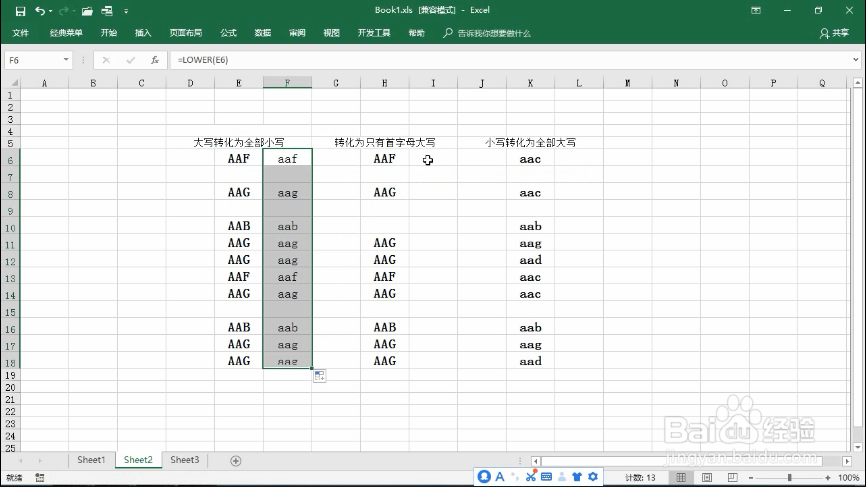Open the 帮助 tab
Image resolution: width=866 pixels, height=487 pixels.
tap(416, 33)
